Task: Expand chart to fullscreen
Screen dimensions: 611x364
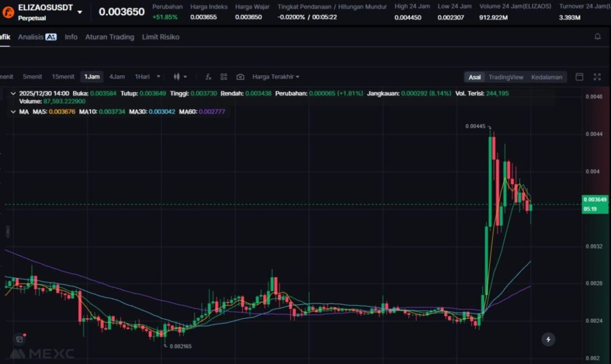Action: [x=597, y=77]
